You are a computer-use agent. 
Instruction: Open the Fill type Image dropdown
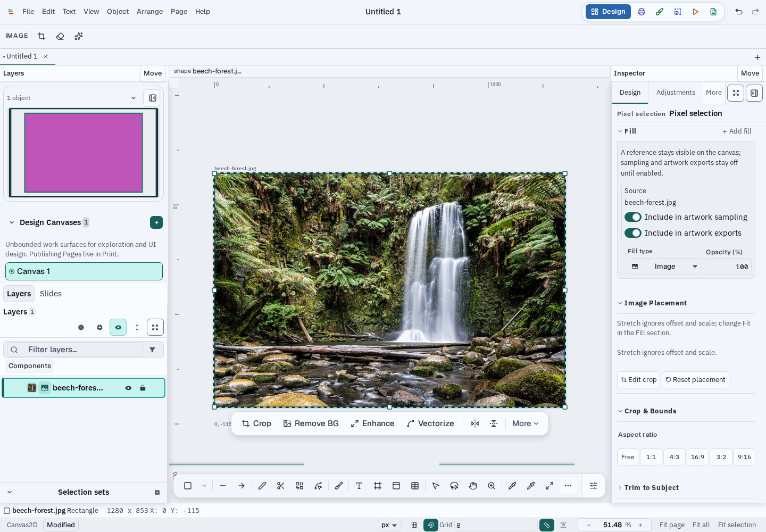point(665,267)
